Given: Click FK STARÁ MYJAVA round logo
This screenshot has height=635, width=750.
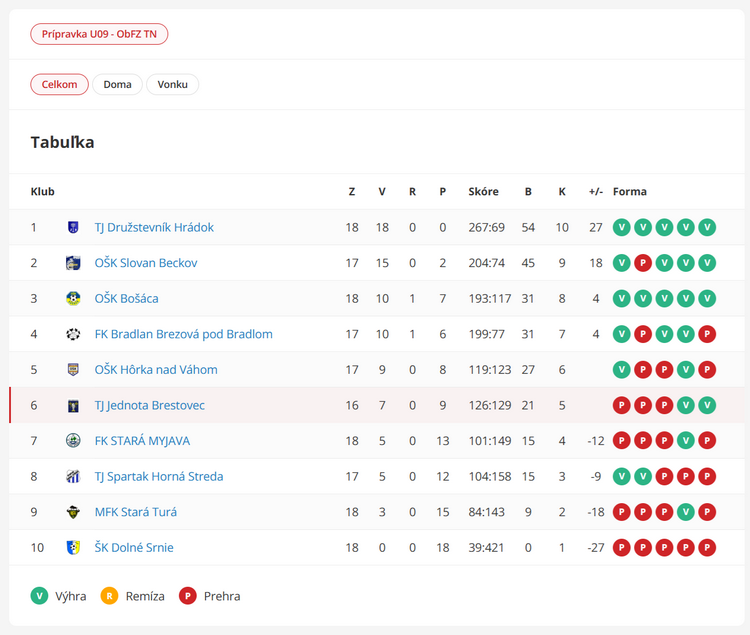Looking at the screenshot, I should [73, 441].
